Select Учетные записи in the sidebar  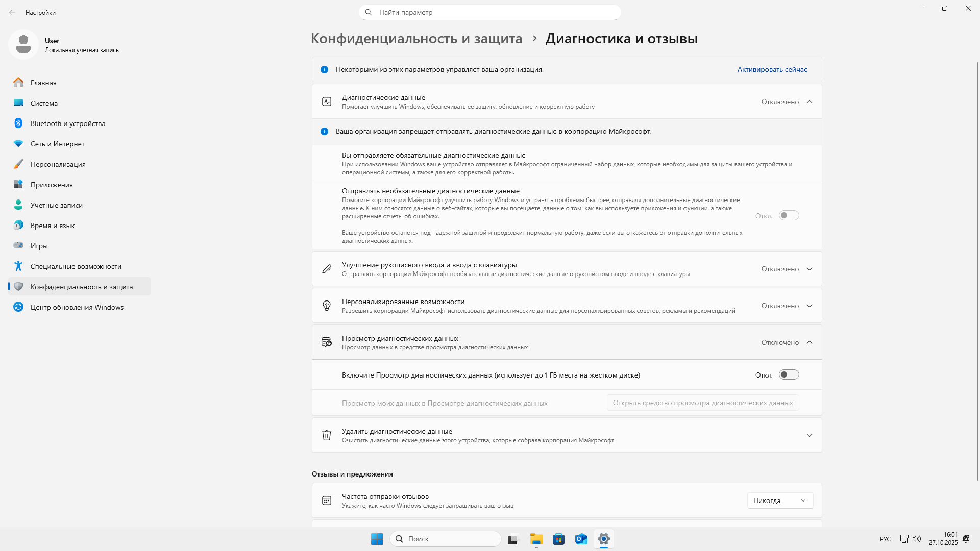[x=56, y=205]
